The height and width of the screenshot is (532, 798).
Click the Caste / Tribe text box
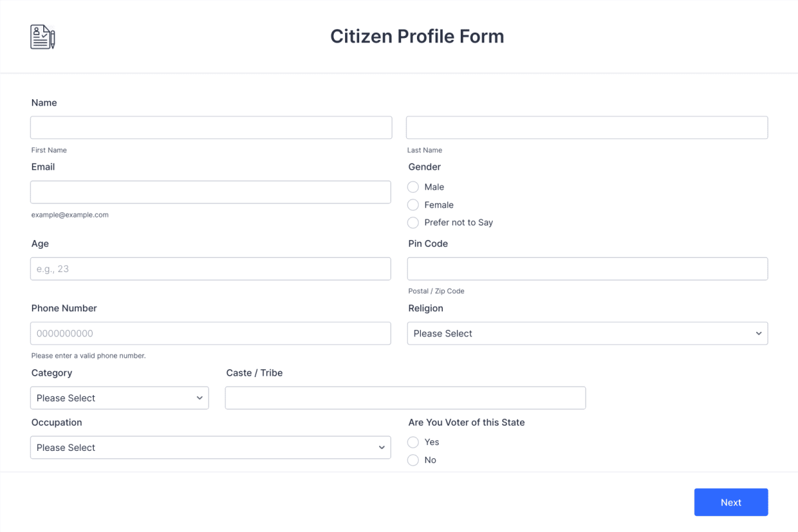pos(406,398)
